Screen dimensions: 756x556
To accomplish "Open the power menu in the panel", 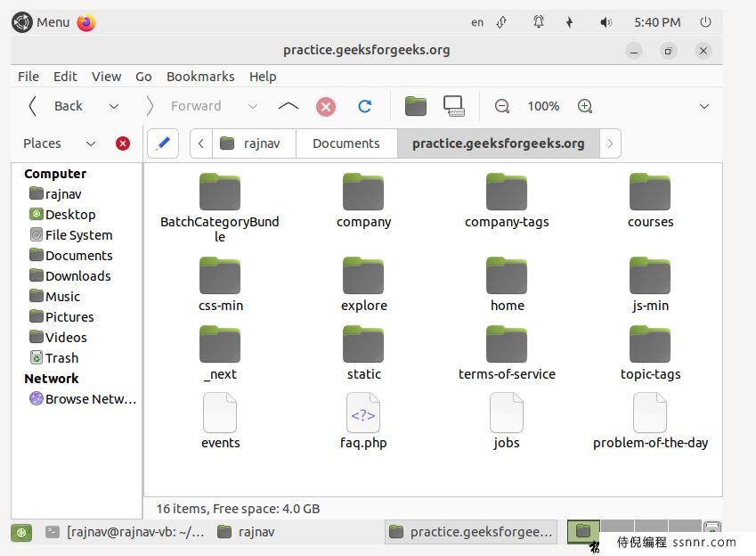I will click(705, 22).
